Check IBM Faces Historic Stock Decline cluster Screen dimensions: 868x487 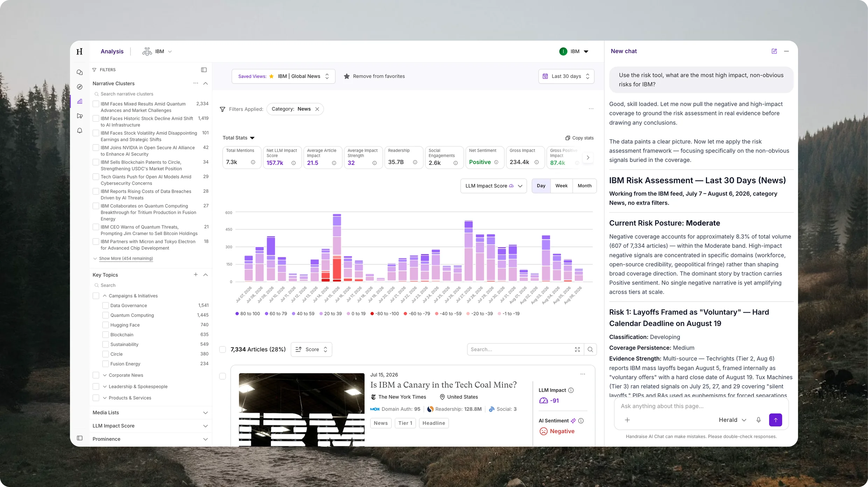pyautogui.click(x=96, y=119)
